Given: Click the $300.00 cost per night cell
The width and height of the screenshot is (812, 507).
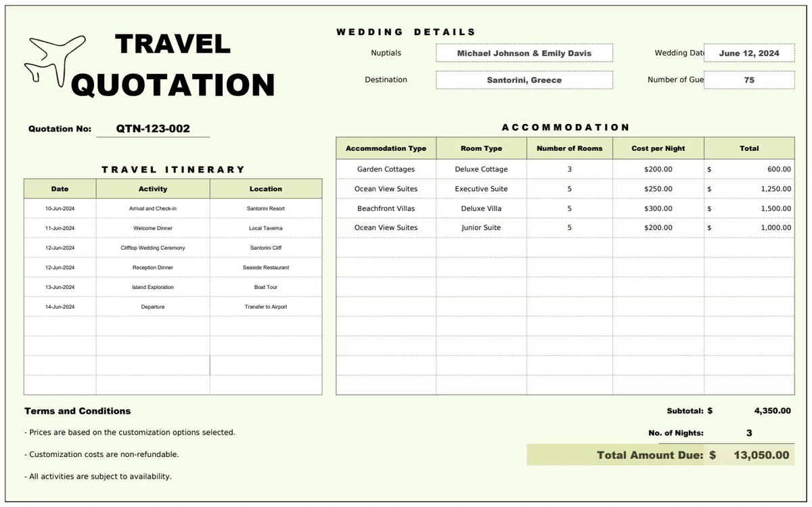Looking at the screenshot, I should click(x=658, y=208).
